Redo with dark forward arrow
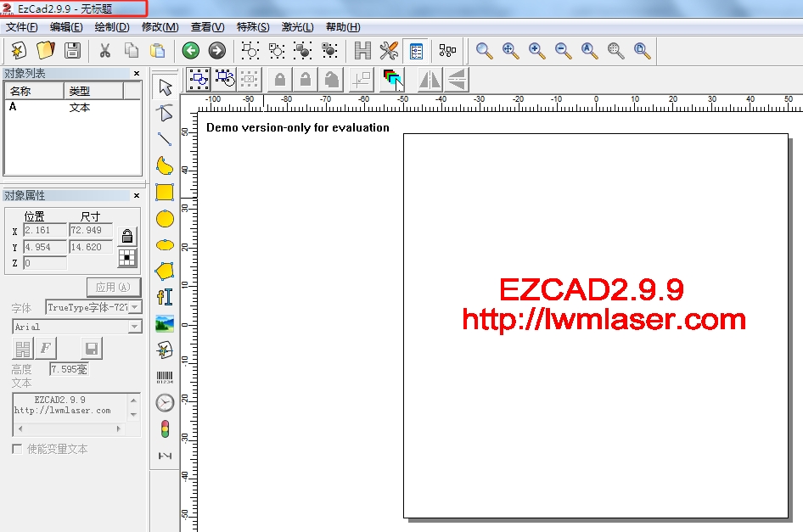Image resolution: width=803 pixels, height=532 pixels. point(217,50)
